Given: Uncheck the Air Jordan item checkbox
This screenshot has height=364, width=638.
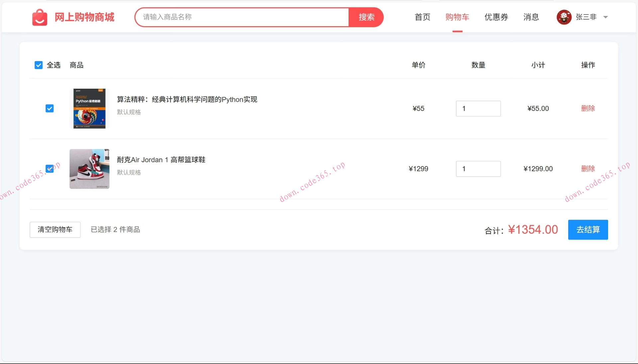Looking at the screenshot, I should point(50,169).
